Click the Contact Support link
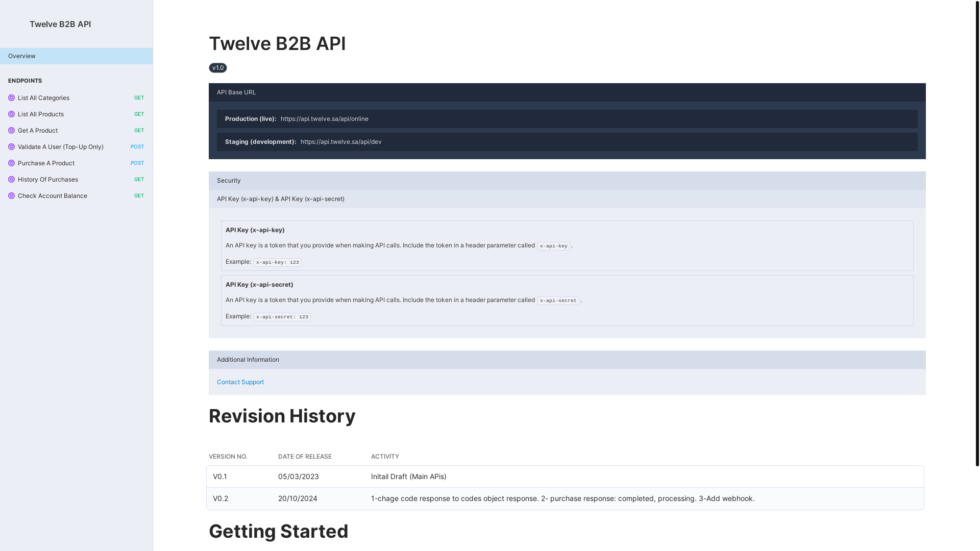The width and height of the screenshot is (980, 551). pos(240,382)
